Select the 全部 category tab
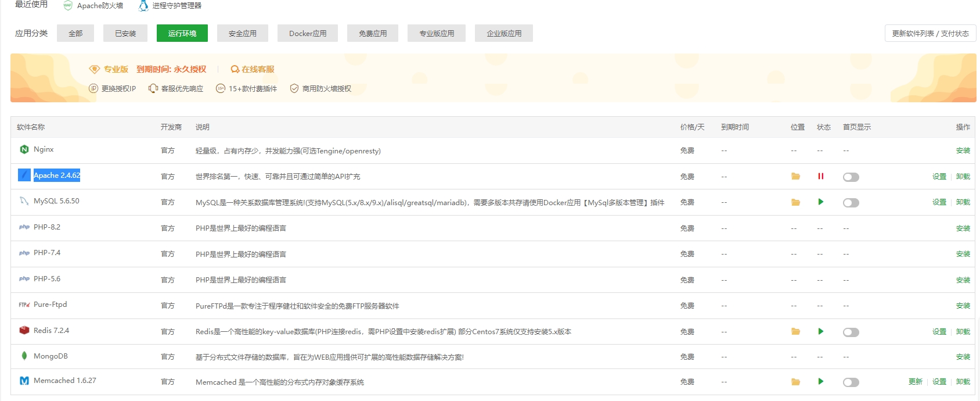This screenshot has width=980, height=401. click(75, 33)
